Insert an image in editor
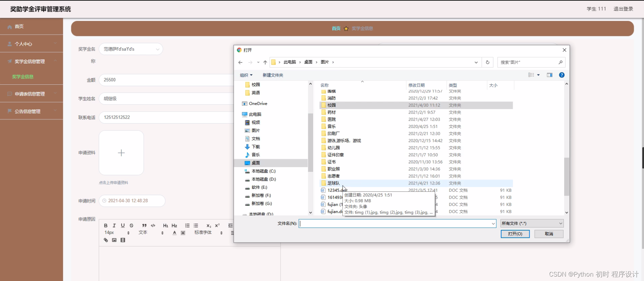Screen dimensions: 644x281 [x=114, y=240]
